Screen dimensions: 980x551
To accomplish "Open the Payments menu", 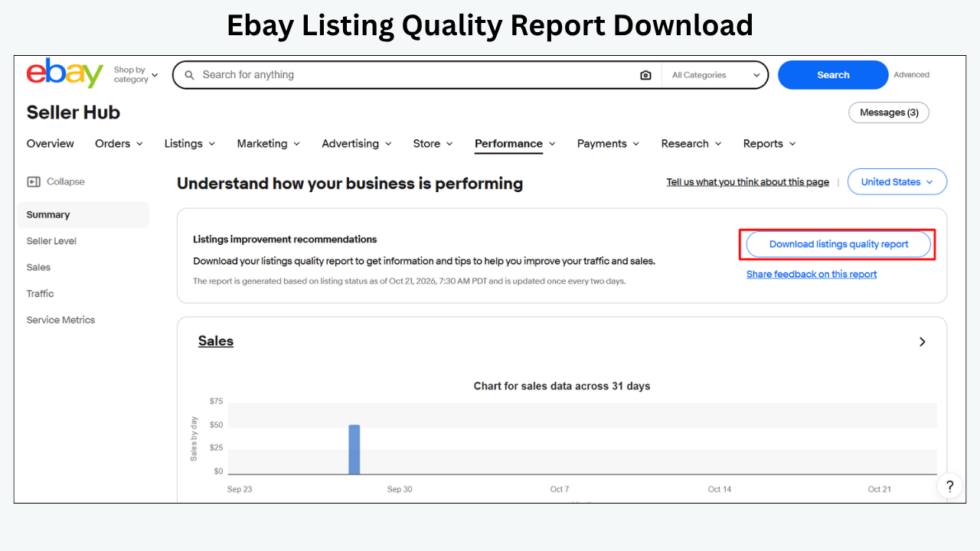I will point(609,144).
